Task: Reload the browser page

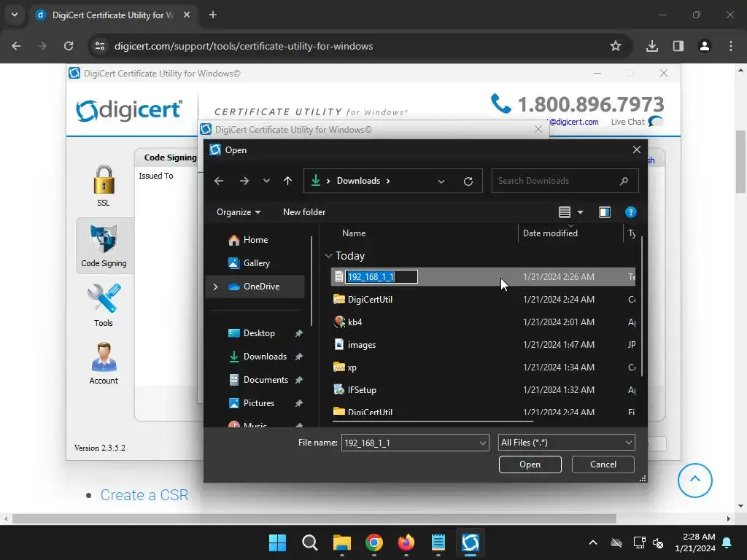Action: tap(69, 46)
